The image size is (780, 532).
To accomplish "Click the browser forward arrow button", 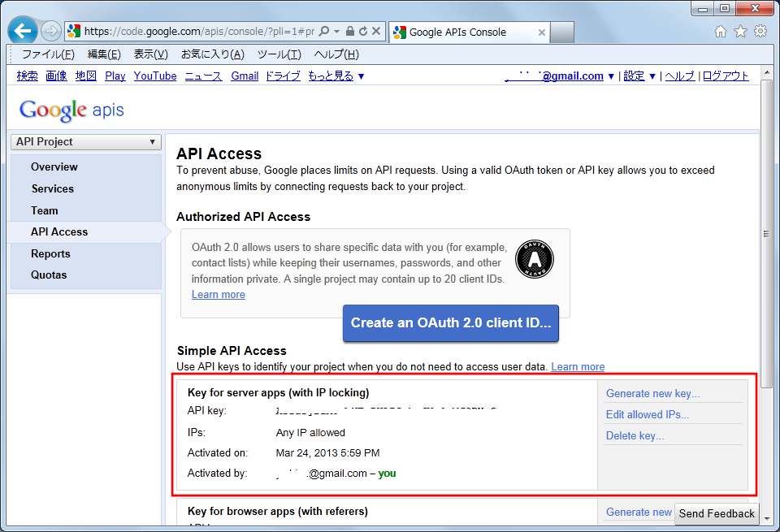I will coord(51,32).
